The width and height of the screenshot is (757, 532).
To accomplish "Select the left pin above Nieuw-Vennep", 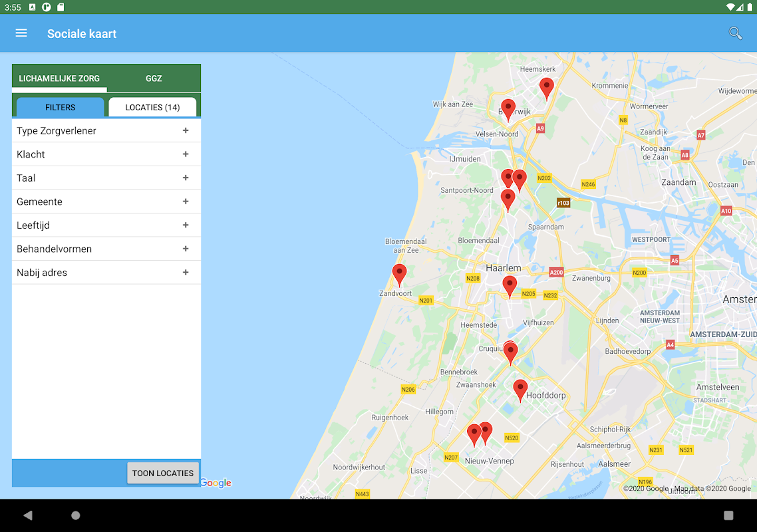I will [474, 436].
